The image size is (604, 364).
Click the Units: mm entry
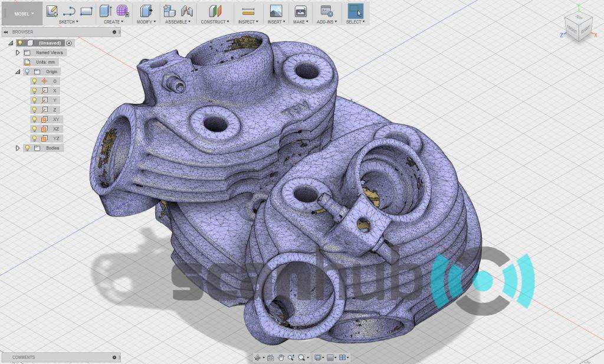(x=45, y=62)
